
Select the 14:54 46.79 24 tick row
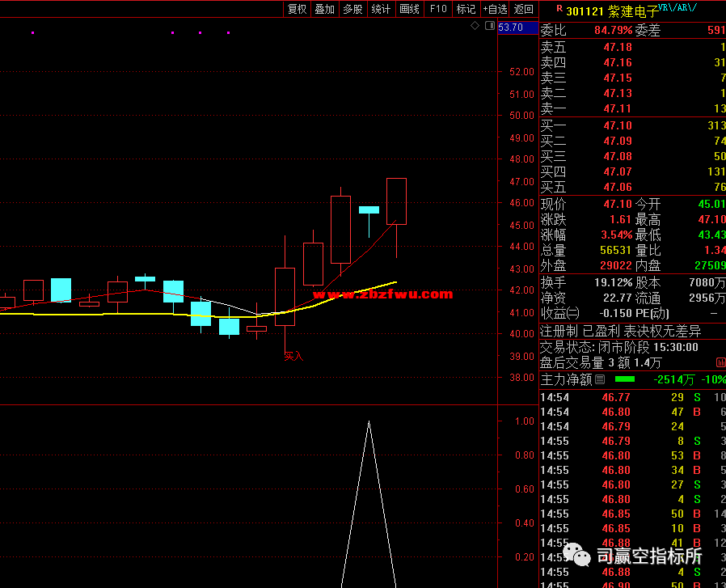632,426
